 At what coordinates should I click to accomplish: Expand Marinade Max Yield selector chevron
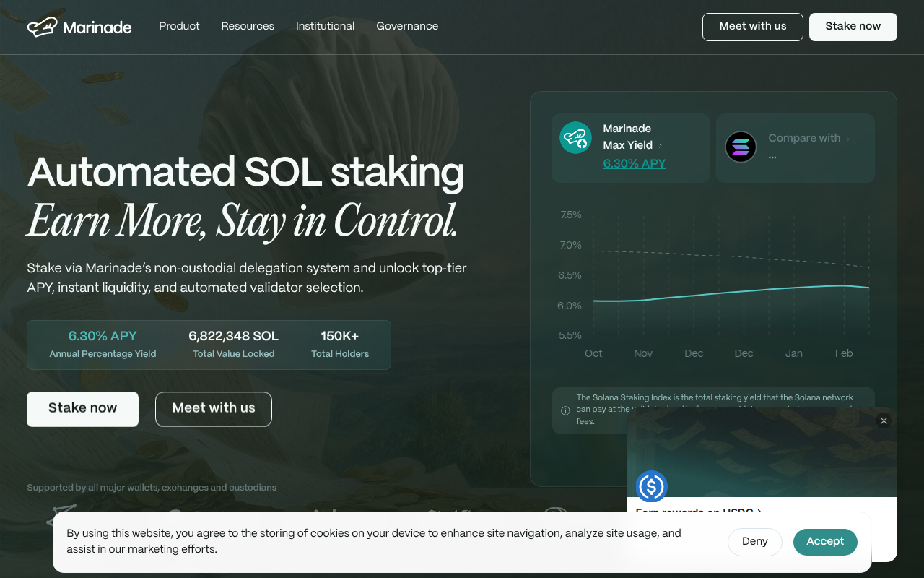pos(660,146)
